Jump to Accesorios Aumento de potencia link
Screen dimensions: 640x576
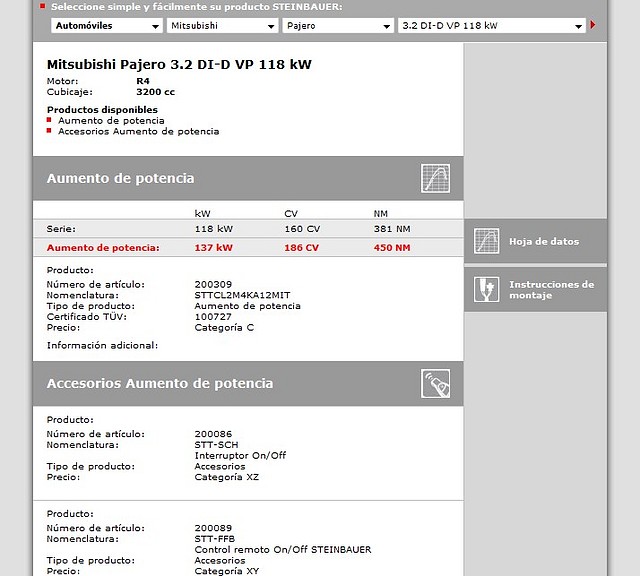click(x=138, y=131)
